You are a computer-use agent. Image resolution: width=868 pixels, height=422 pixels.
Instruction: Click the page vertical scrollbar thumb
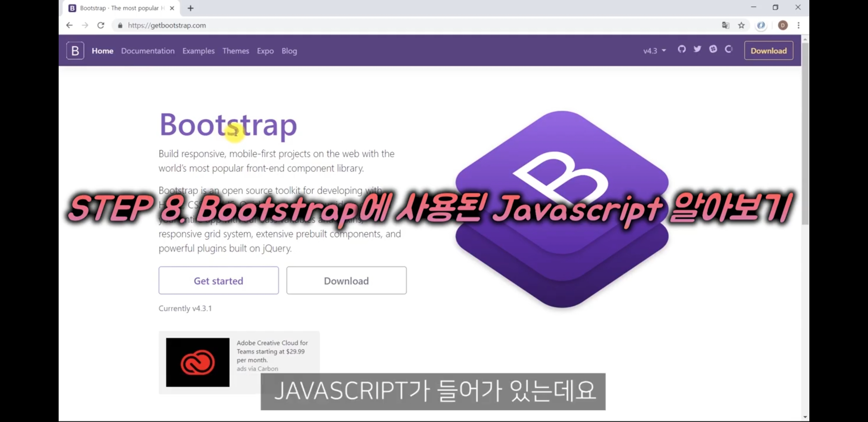[805, 134]
